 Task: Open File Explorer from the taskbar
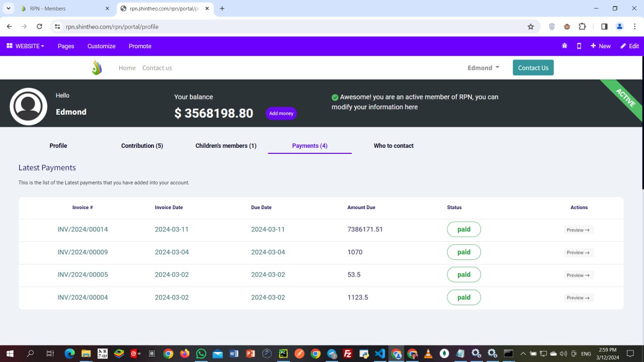86,353
